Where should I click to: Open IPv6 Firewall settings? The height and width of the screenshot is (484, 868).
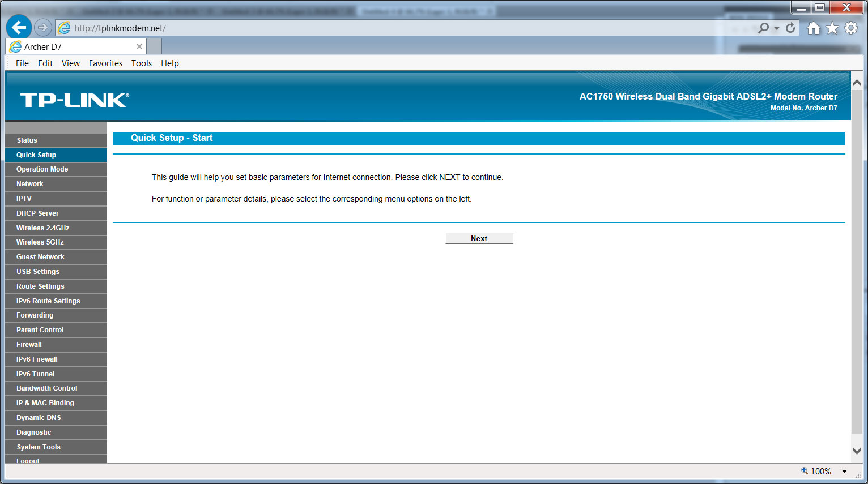56,359
